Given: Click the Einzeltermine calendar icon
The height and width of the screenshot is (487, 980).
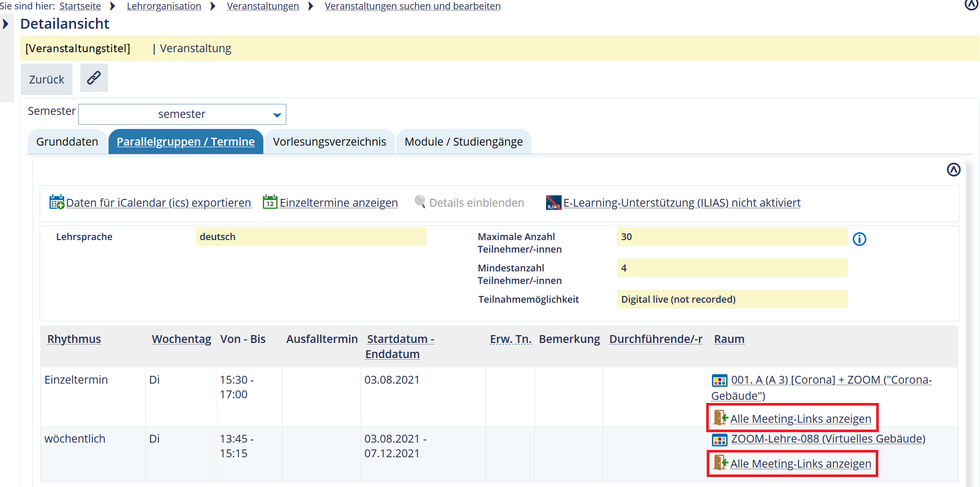Looking at the screenshot, I should [270, 202].
